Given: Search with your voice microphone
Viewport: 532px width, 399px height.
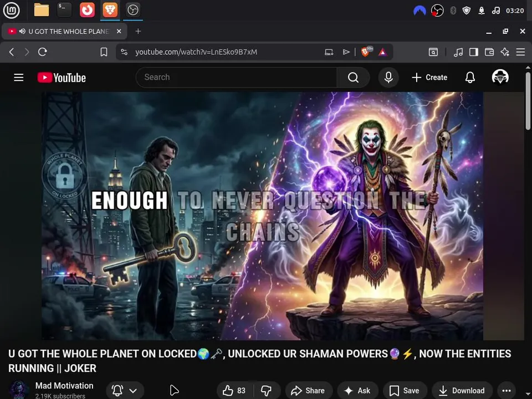Looking at the screenshot, I should [x=388, y=78].
